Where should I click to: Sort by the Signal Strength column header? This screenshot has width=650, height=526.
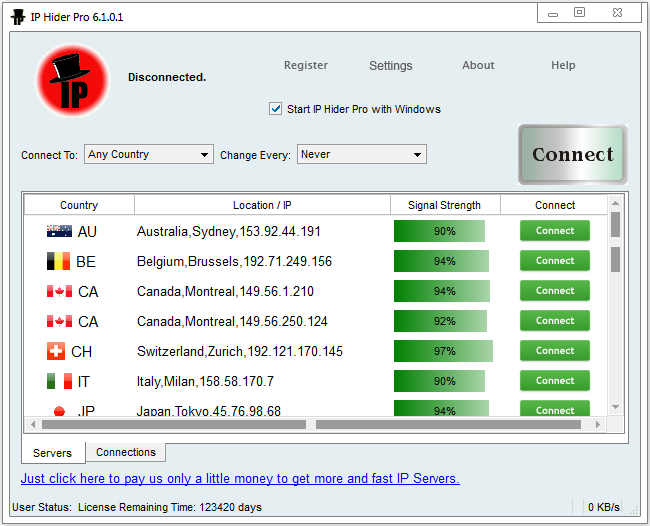pyautogui.click(x=444, y=205)
